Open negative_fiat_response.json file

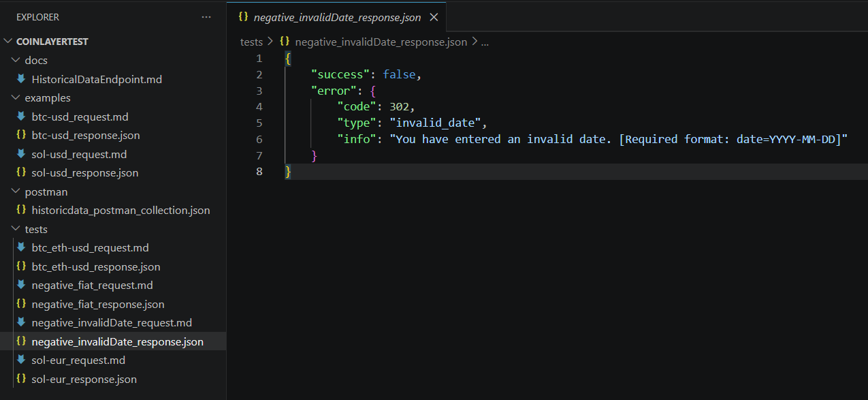98,305
